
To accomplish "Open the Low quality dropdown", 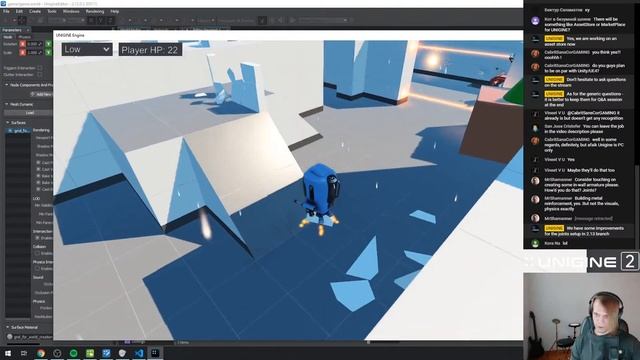I will coord(87,49).
